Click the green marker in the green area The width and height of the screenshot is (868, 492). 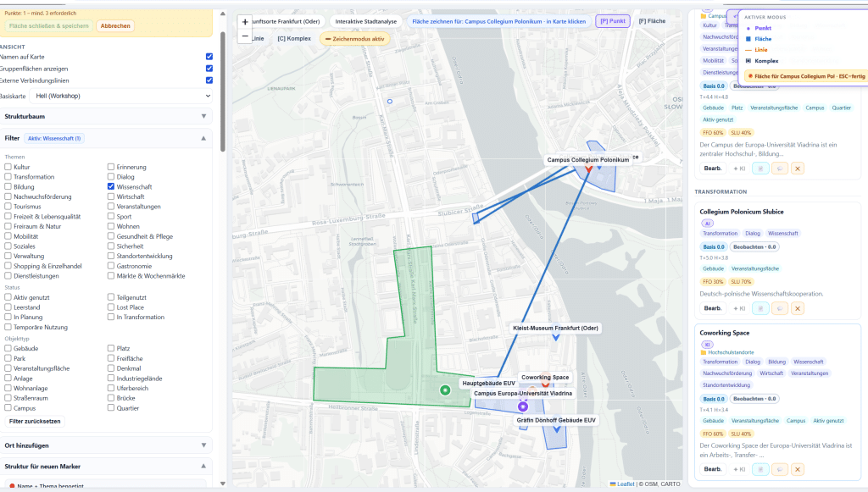(445, 390)
